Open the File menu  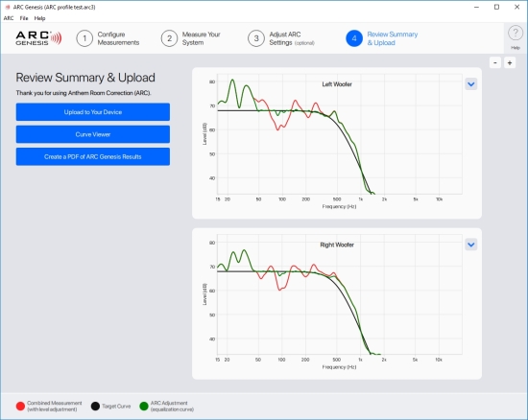pyautogui.click(x=24, y=18)
